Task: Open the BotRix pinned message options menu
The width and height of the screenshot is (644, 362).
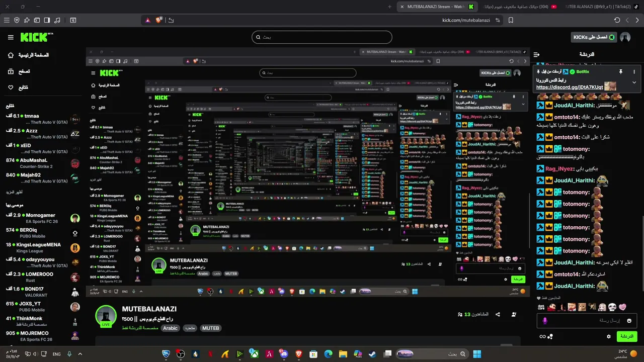Action: click(x=634, y=72)
